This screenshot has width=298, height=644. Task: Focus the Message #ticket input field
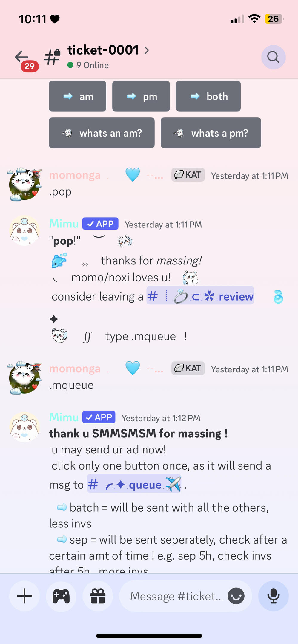[x=176, y=596]
